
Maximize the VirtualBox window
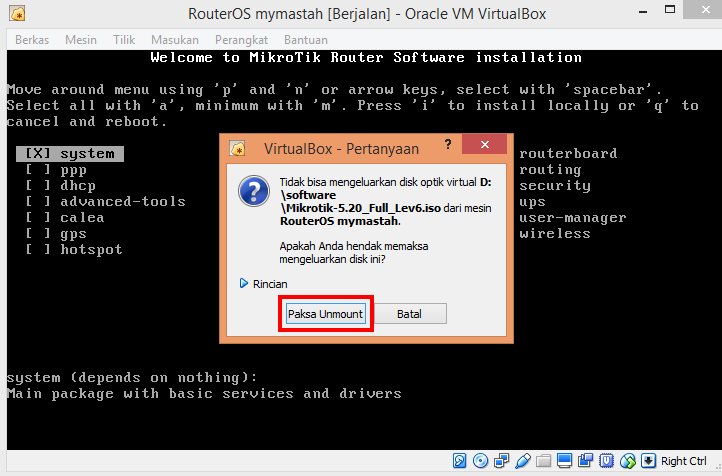(x=670, y=10)
